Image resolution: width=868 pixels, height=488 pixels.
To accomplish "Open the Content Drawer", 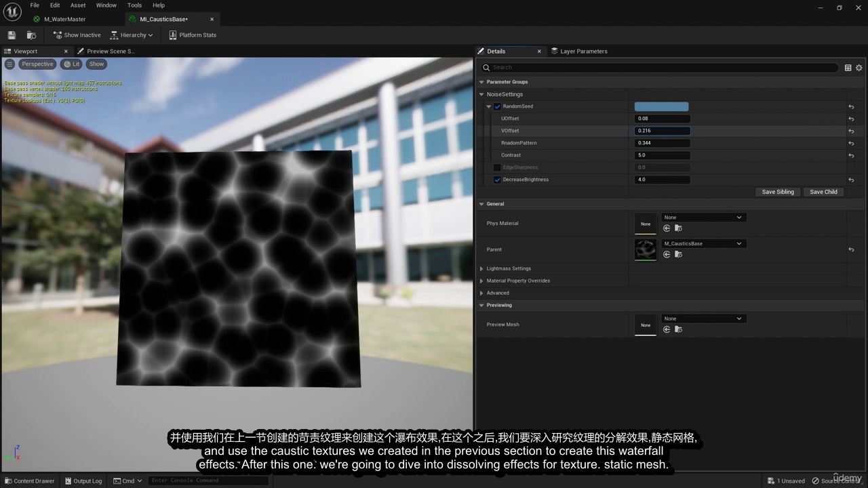I will click(29, 481).
